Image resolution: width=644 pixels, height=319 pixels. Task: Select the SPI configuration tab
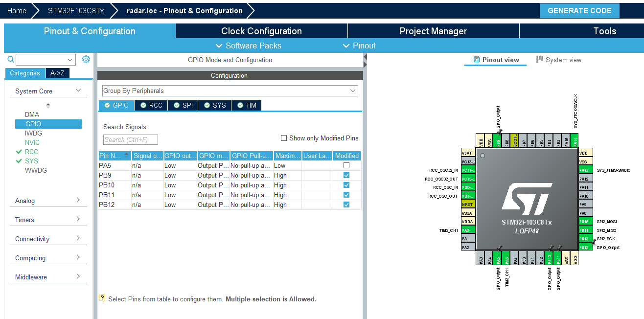pos(183,105)
